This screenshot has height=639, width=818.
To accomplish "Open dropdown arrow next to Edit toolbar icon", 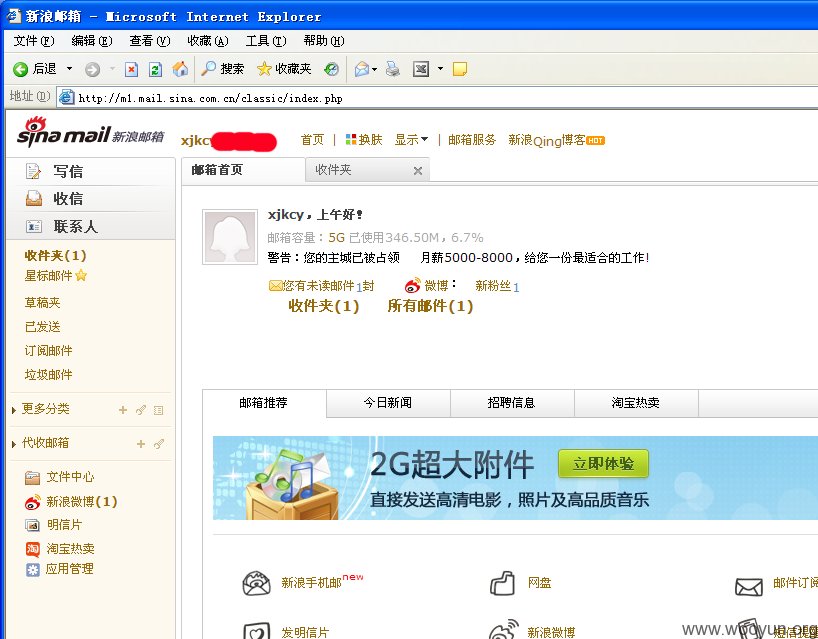I will coord(440,69).
